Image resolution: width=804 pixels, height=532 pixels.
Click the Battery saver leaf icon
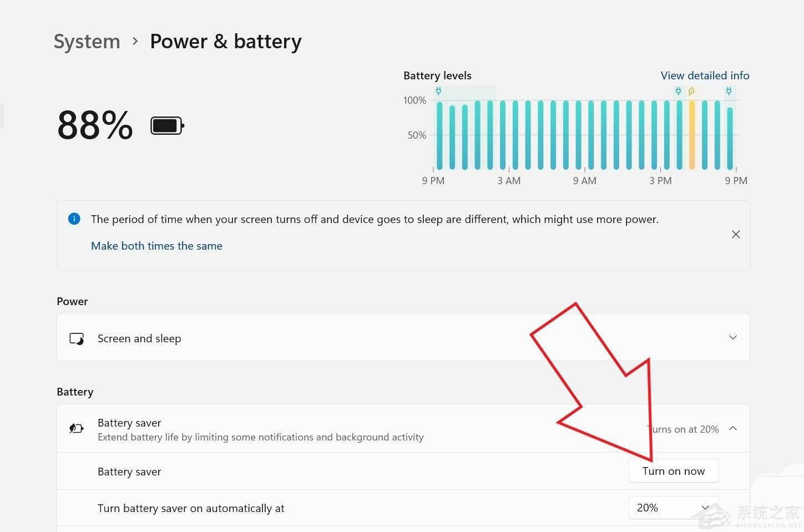click(x=76, y=428)
